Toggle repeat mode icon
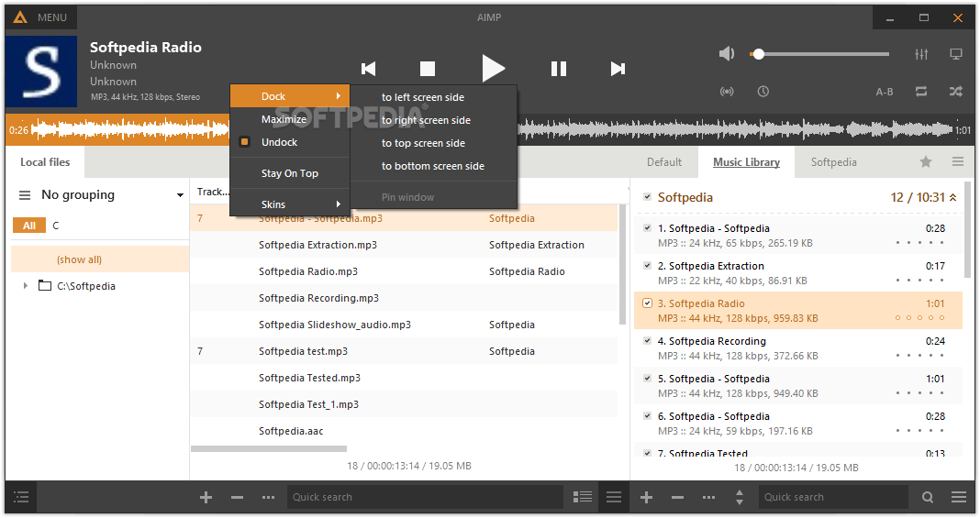The height and width of the screenshot is (518, 980). [x=921, y=92]
